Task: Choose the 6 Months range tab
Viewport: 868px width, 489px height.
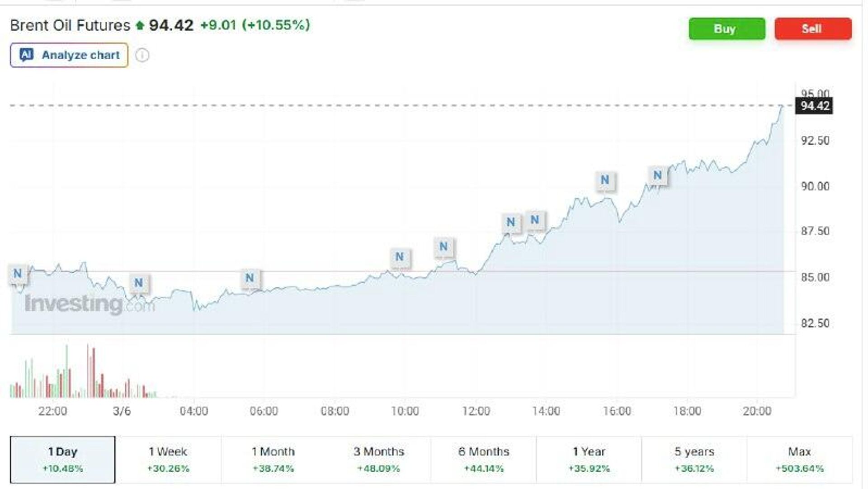Action: pyautogui.click(x=484, y=459)
